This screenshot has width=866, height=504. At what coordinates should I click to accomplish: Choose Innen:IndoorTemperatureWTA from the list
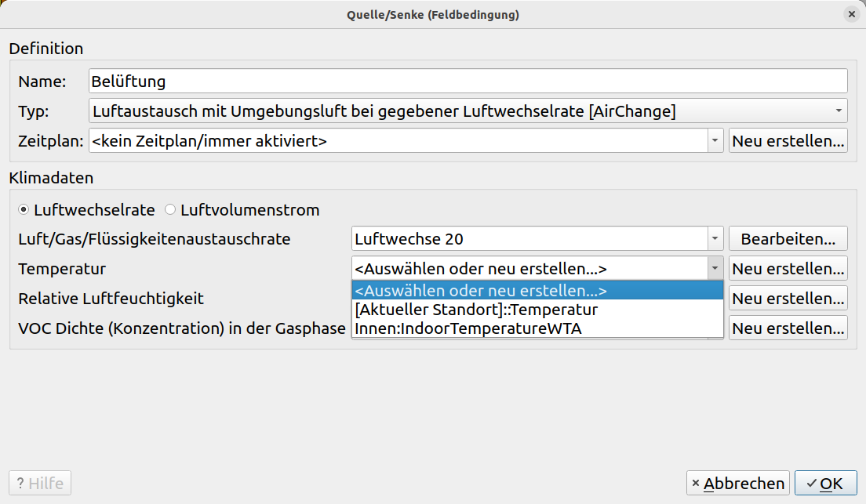point(468,328)
